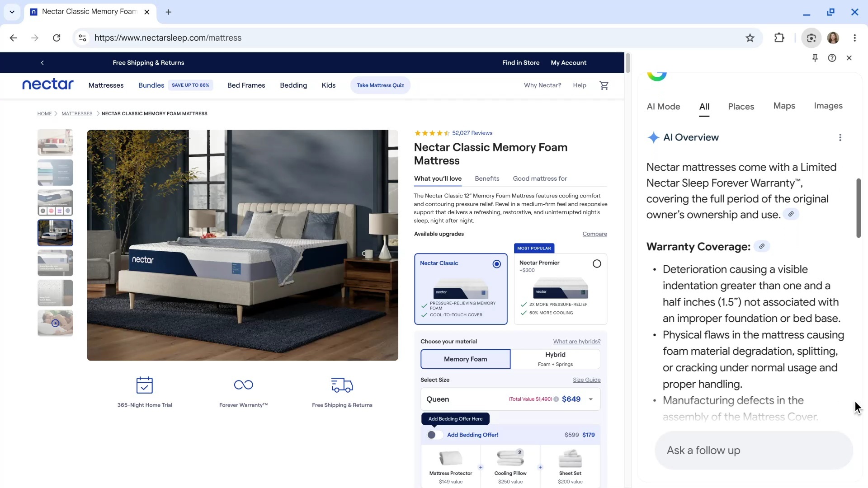Click the MATTRESSES breadcrumb
This screenshot has width=868, height=488.
77,114
